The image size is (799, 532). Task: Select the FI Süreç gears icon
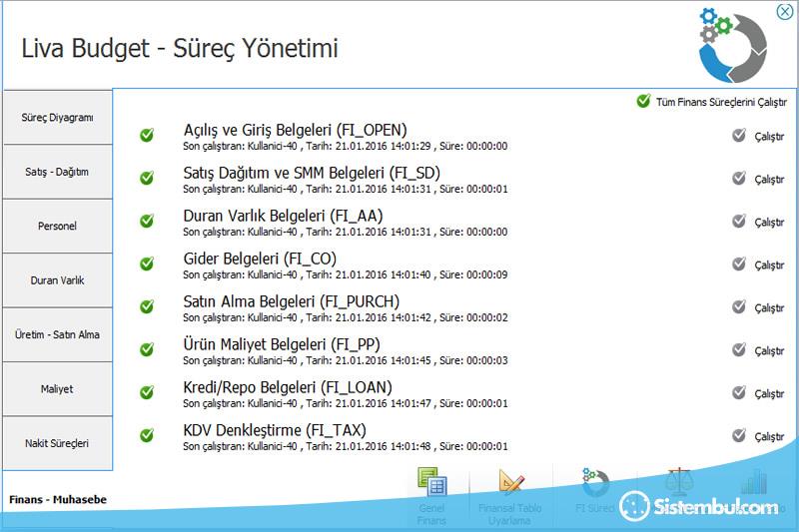click(x=595, y=482)
